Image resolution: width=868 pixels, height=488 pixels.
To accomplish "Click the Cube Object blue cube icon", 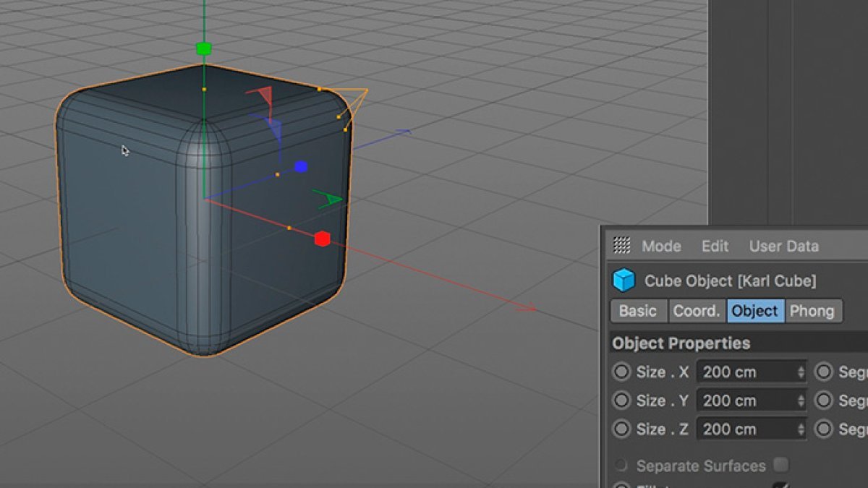I will coord(624,281).
